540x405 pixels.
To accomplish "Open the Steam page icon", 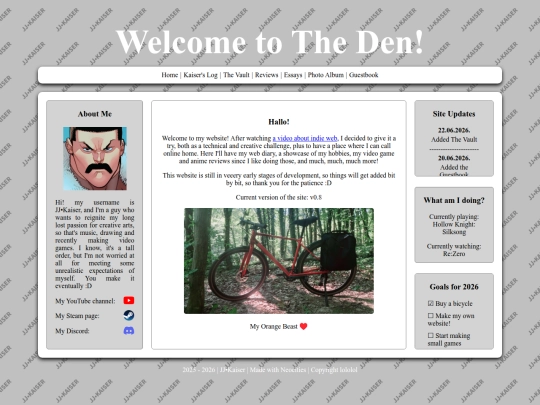I will 129,315.
